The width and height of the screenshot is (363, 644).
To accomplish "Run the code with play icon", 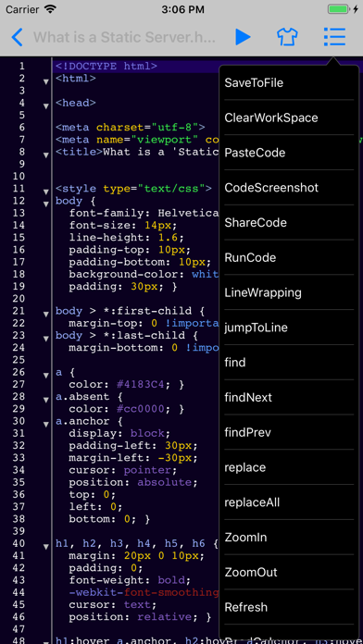I will [x=243, y=37].
